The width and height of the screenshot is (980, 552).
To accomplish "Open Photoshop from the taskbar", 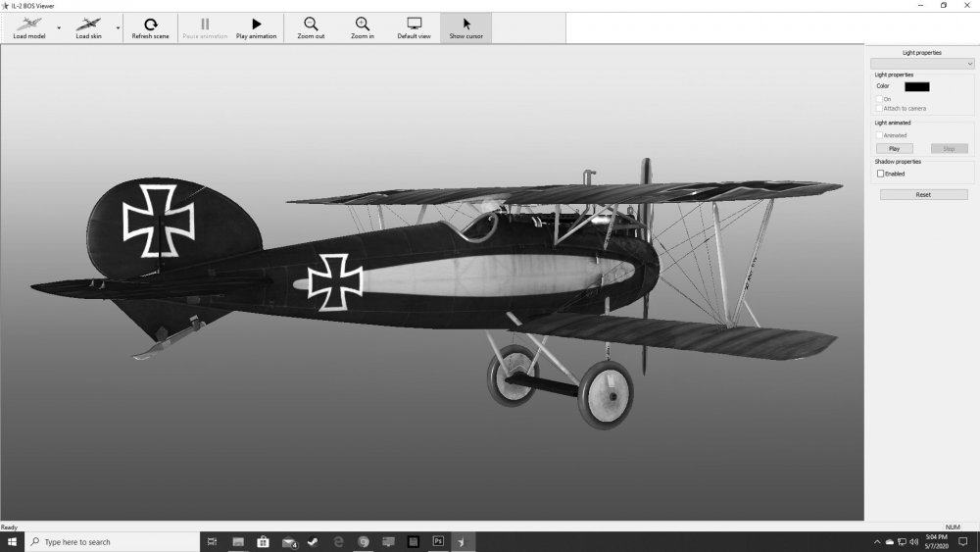I will point(438,541).
